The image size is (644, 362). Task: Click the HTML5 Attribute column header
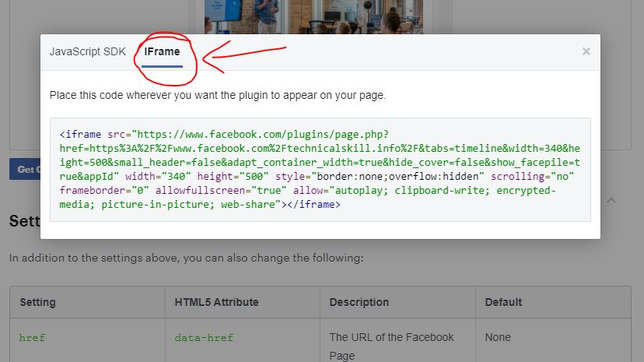point(243,302)
